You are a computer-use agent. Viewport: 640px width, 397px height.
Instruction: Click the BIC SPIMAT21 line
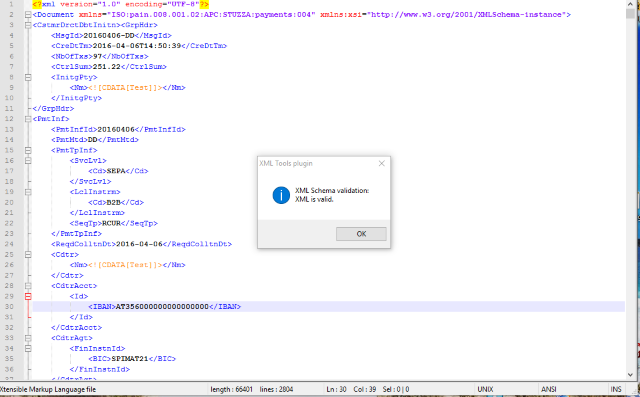[132, 359]
